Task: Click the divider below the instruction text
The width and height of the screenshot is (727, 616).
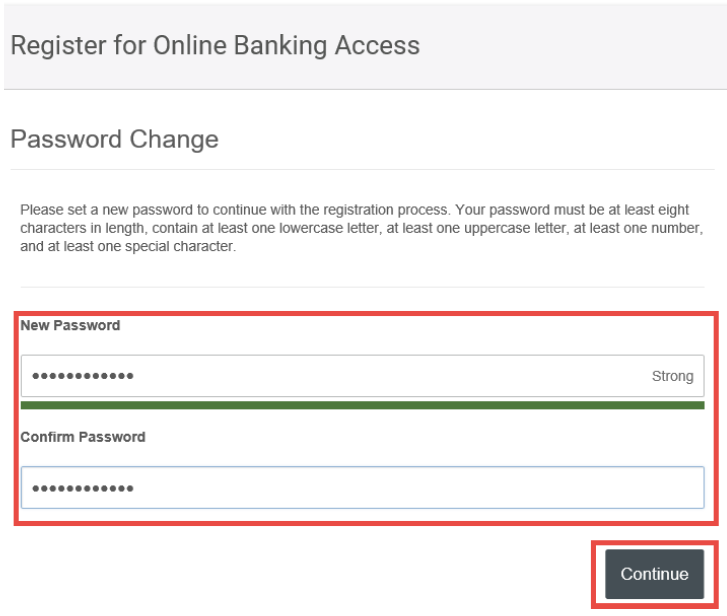Action: pyautogui.click(x=362, y=288)
